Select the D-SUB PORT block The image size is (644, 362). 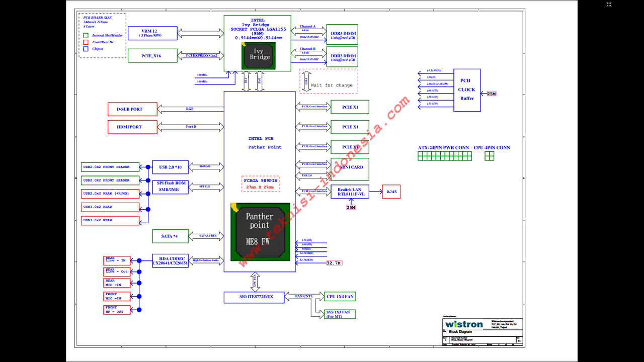pos(133,109)
